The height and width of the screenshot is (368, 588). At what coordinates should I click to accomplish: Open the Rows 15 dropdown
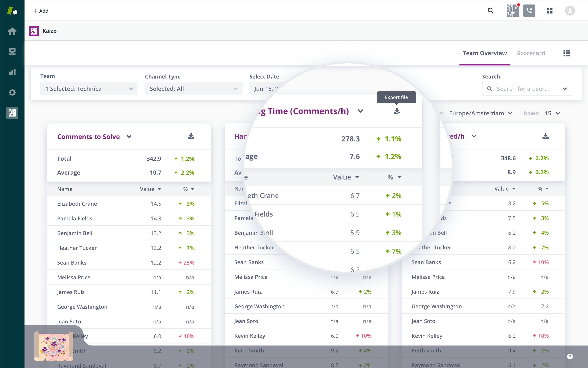(x=552, y=113)
